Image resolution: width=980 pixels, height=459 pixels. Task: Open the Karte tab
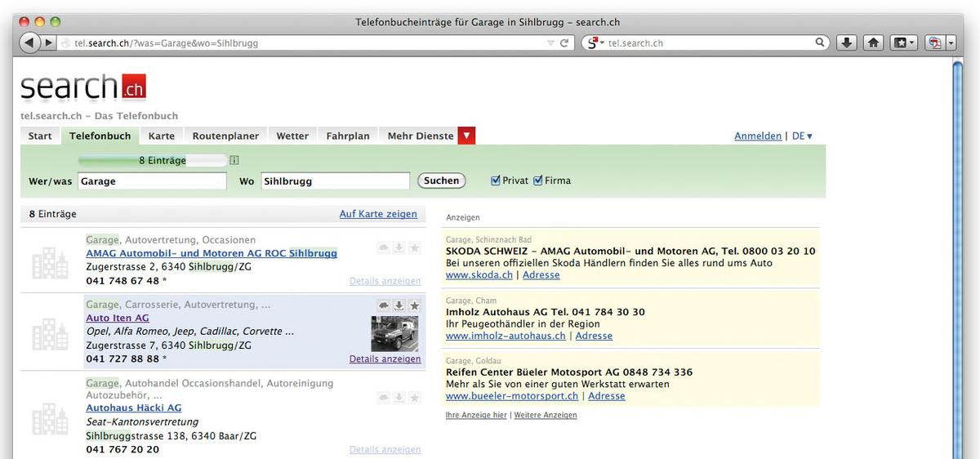162,136
